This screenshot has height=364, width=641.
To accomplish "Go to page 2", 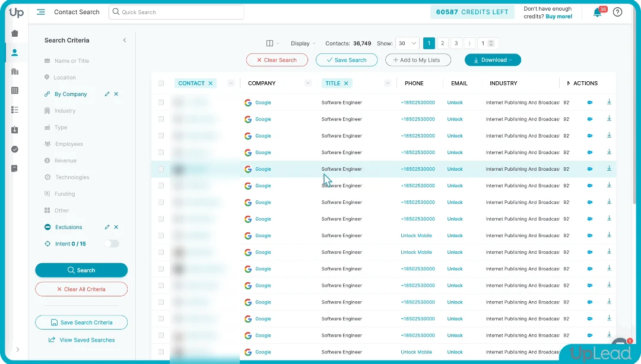I will (442, 43).
